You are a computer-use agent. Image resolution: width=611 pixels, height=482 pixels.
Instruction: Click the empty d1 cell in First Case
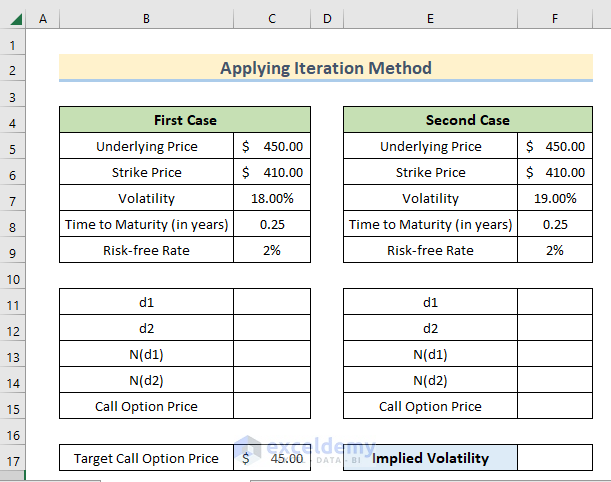272,302
